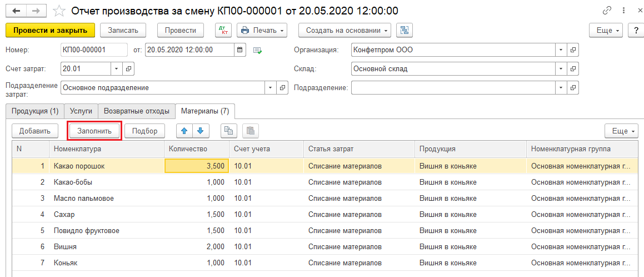Open Подразделение затрат item form icon

click(x=282, y=87)
